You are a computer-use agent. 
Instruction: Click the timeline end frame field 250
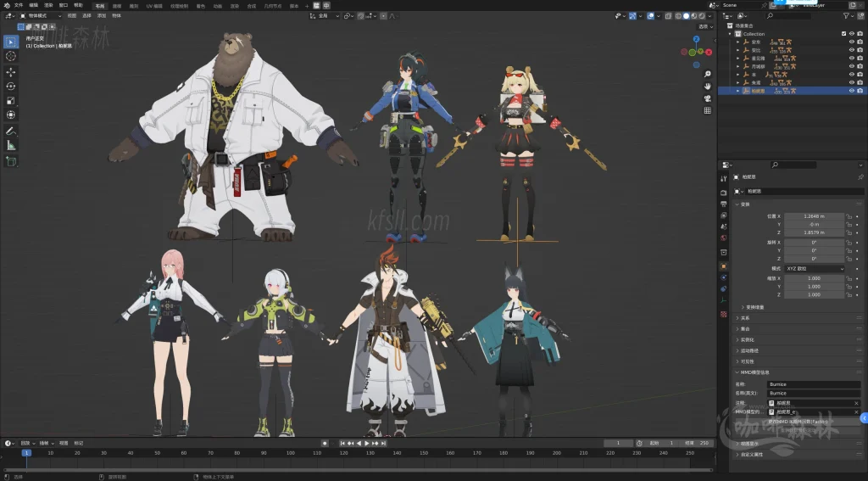[698, 444]
